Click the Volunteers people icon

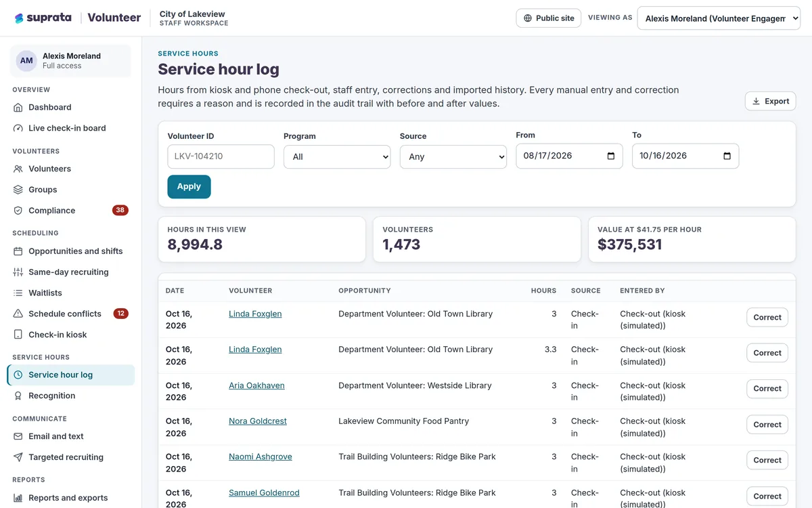point(18,169)
